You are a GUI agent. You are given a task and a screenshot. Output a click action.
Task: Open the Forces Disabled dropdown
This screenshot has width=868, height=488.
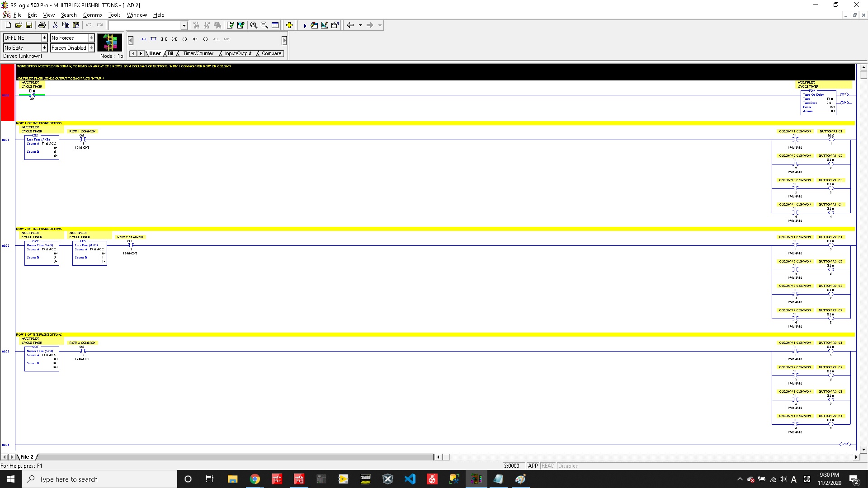tap(91, 48)
